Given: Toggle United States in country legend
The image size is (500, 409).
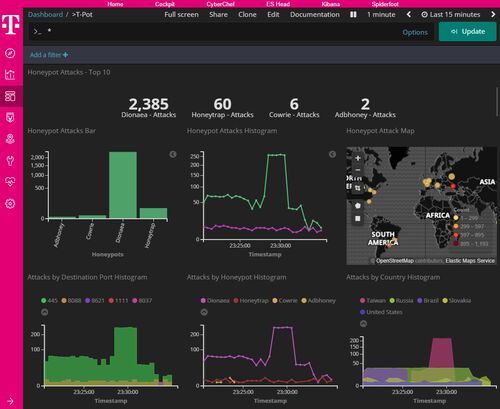Looking at the screenshot, I should (x=381, y=312).
